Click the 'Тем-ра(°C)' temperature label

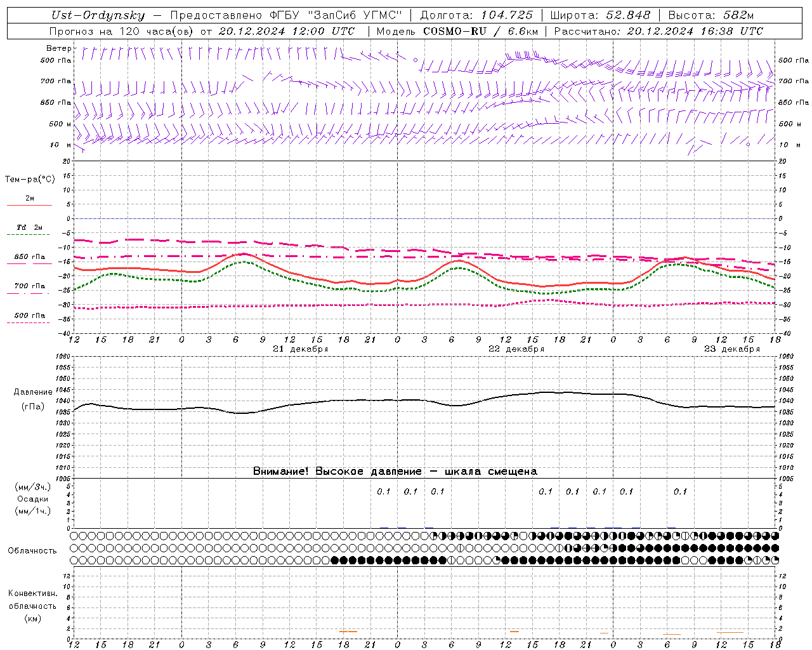point(30,180)
